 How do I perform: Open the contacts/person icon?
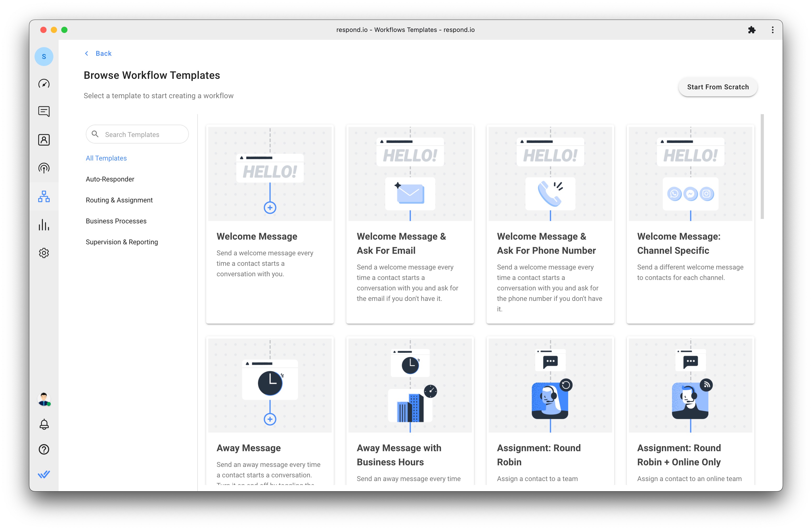click(44, 140)
